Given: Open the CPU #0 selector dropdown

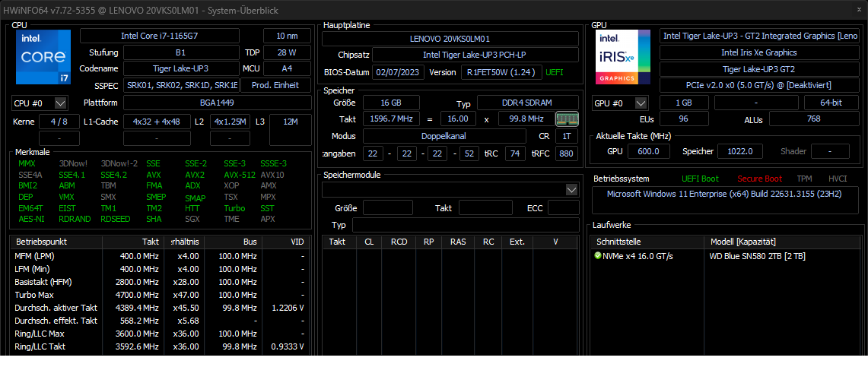Looking at the screenshot, I should [x=61, y=103].
